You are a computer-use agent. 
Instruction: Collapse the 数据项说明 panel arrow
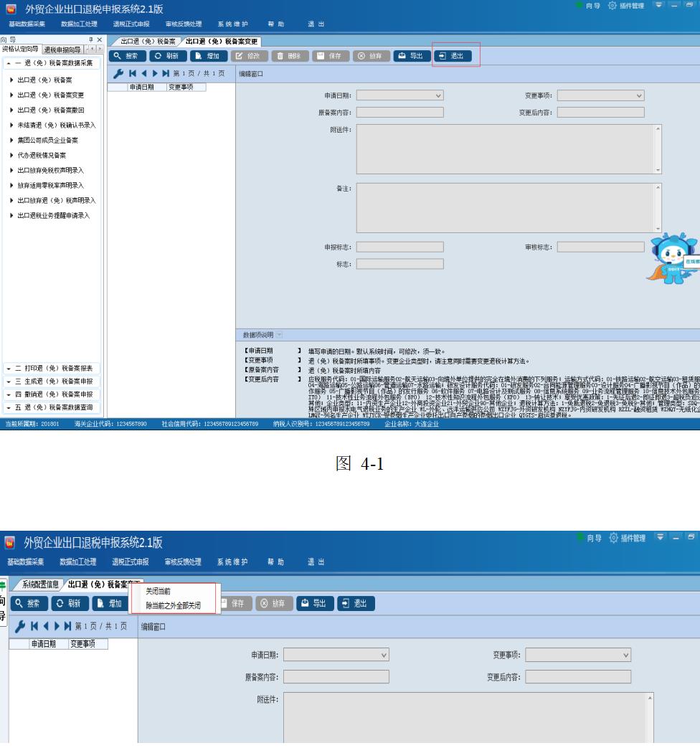click(280, 333)
